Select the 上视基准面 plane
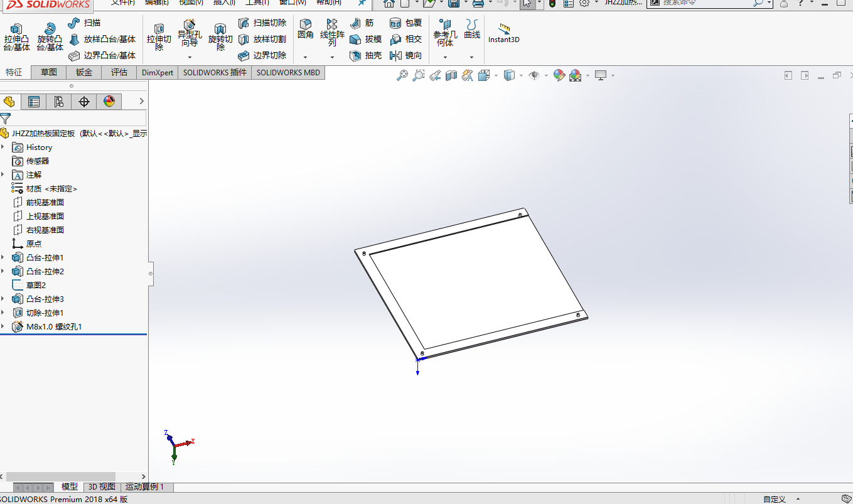853x504 pixels. click(x=38, y=217)
